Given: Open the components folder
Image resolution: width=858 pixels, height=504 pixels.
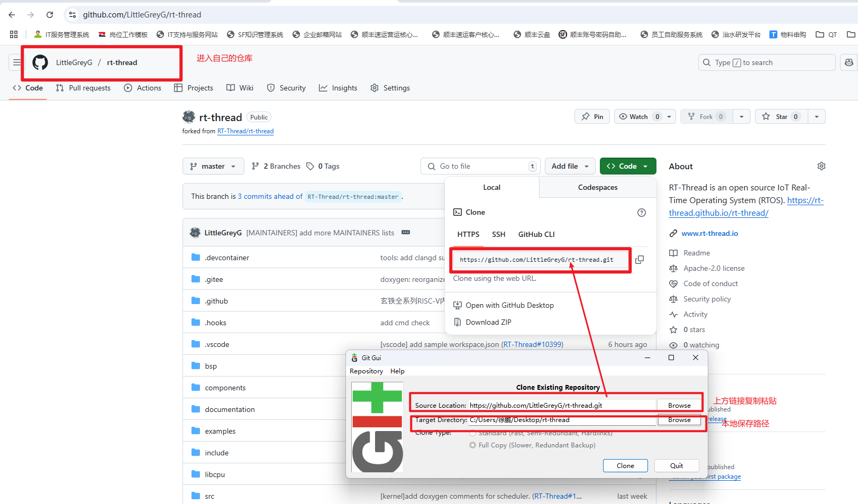Looking at the screenshot, I should pos(225,388).
